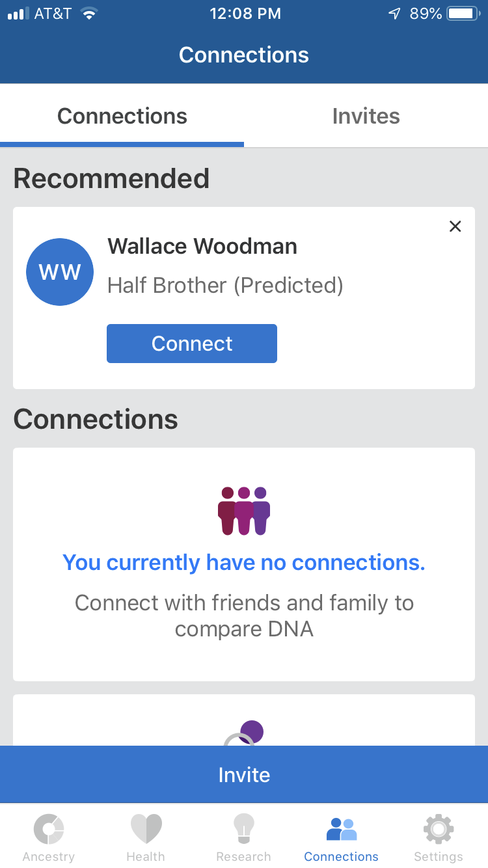488x868 pixels.
Task: Tap the Wi-Fi status icon
Action: tap(89, 14)
